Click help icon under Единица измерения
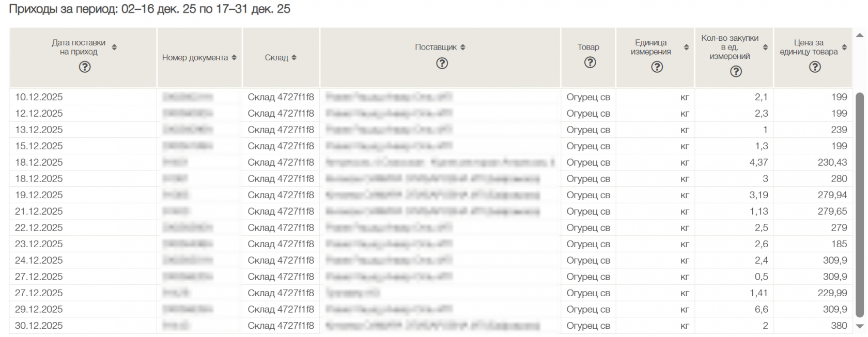Image resolution: width=868 pixels, height=337 pixels. [657, 67]
